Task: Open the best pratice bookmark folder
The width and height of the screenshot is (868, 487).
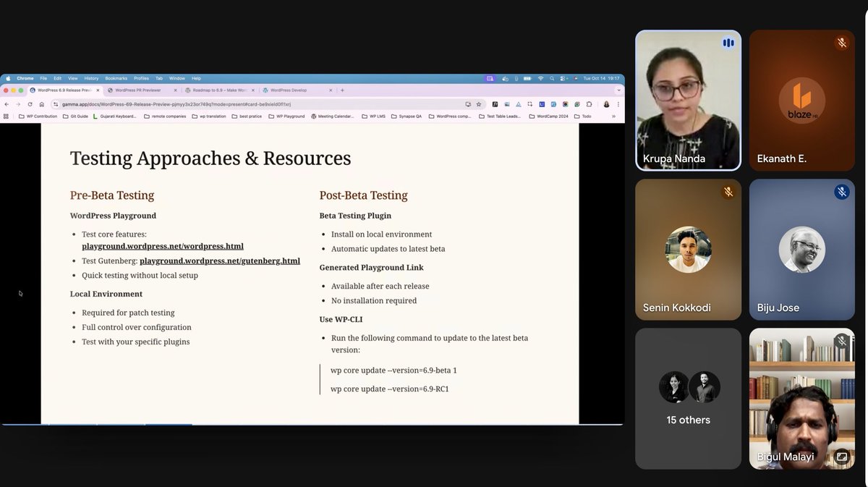Action: pyautogui.click(x=247, y=116)
